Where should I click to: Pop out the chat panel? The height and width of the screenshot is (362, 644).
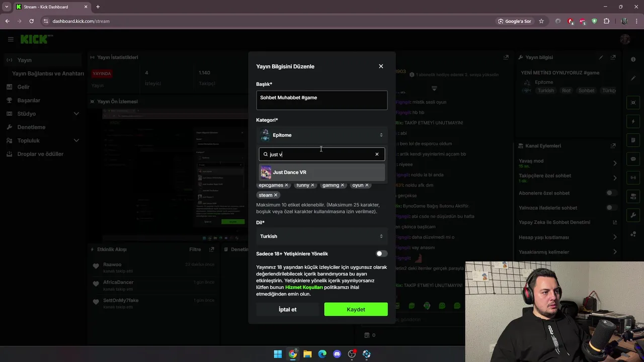click(x=506, y=57)
